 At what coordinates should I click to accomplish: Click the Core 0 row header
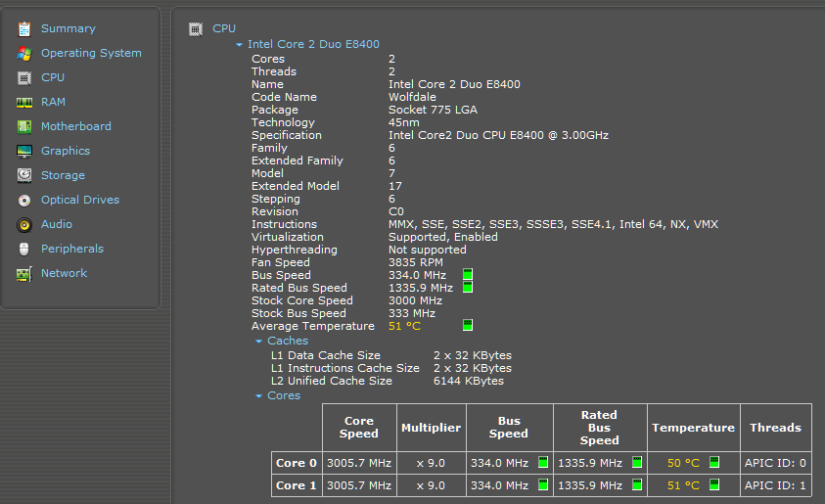pos(297,463)
